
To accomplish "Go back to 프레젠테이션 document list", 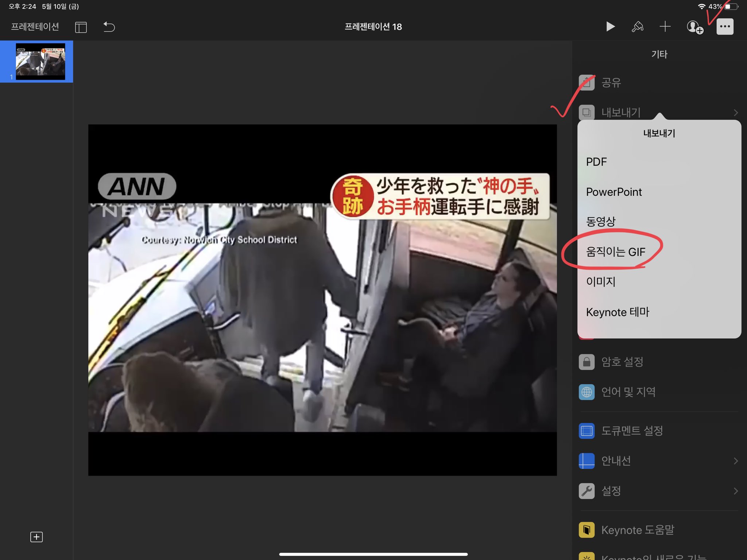I will click(x=35, y=27).
